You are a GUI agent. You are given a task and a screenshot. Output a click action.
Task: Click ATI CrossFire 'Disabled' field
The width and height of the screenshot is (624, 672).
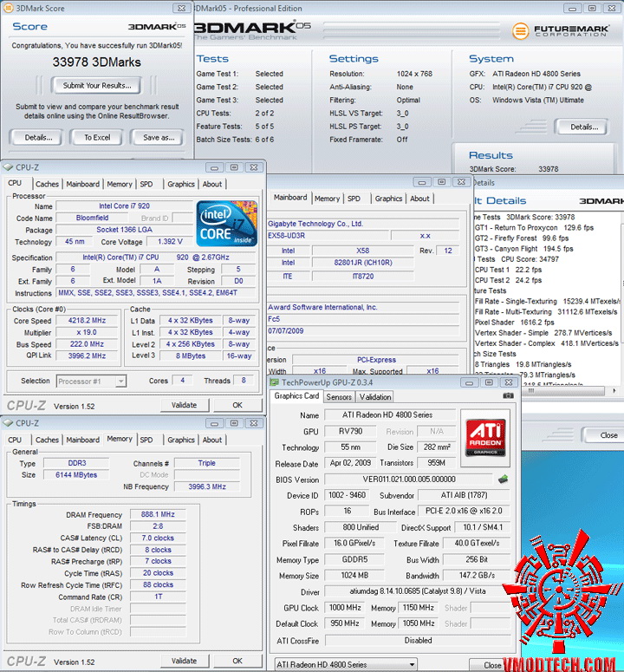[x=418, y=640]
